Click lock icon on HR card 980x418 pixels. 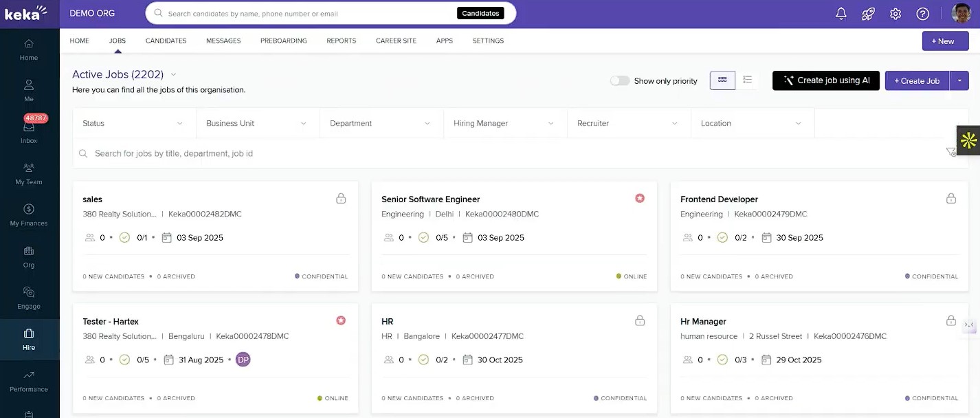640,320
